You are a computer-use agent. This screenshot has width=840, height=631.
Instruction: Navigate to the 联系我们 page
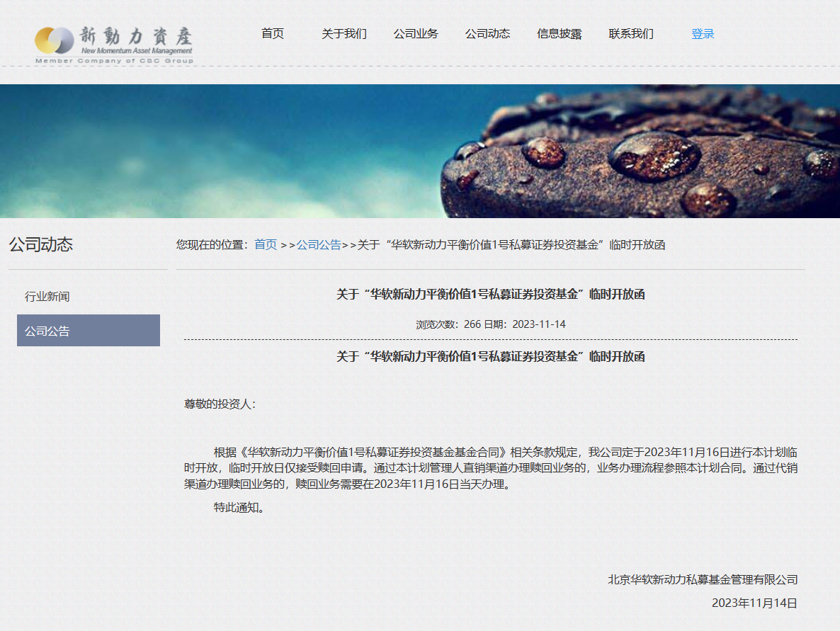pyautogui.click(x=630, y=34)
